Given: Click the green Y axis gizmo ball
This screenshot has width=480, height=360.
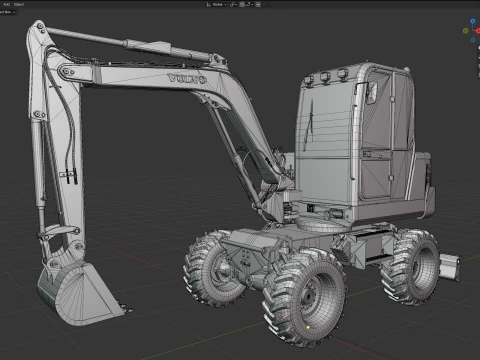Looking at the screenshot, I should (466, 31).
